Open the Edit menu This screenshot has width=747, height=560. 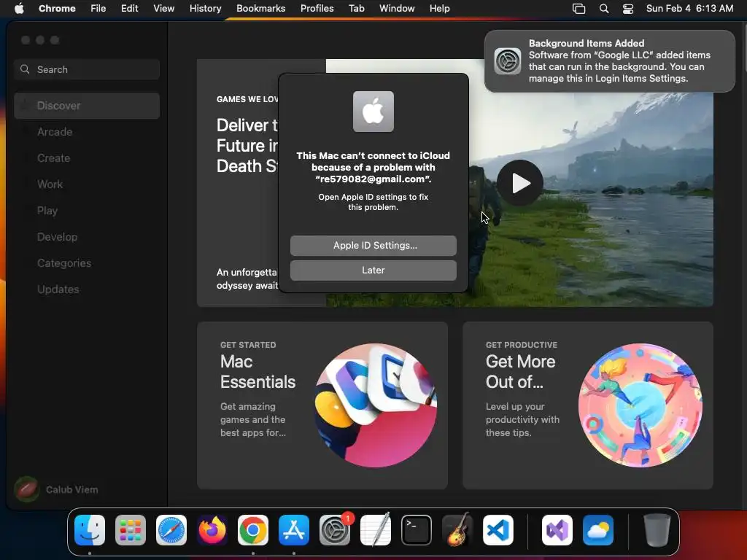(x=129, y=9)
